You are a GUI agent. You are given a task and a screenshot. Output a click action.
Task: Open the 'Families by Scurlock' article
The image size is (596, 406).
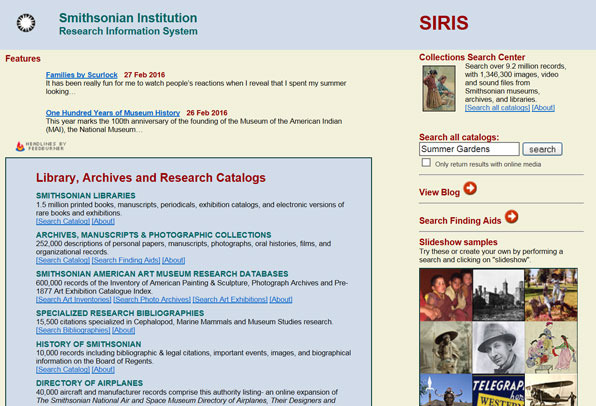coord(82,75)
